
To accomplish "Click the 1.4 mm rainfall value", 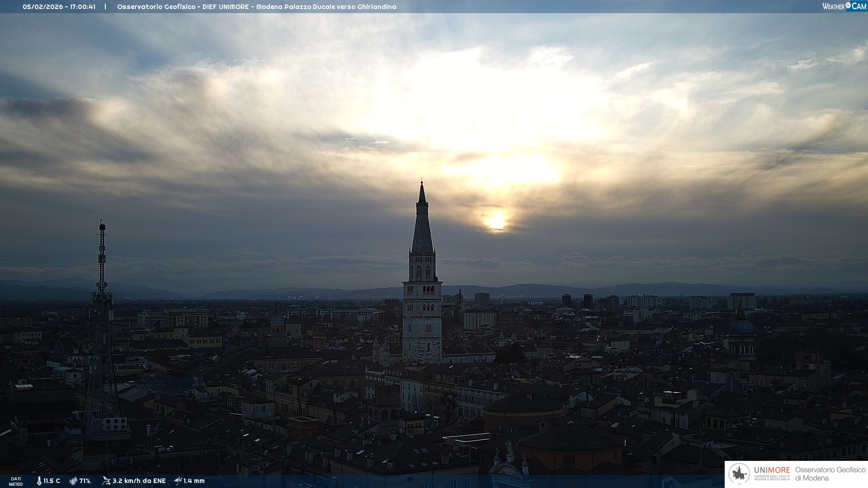I will (194, 481).
